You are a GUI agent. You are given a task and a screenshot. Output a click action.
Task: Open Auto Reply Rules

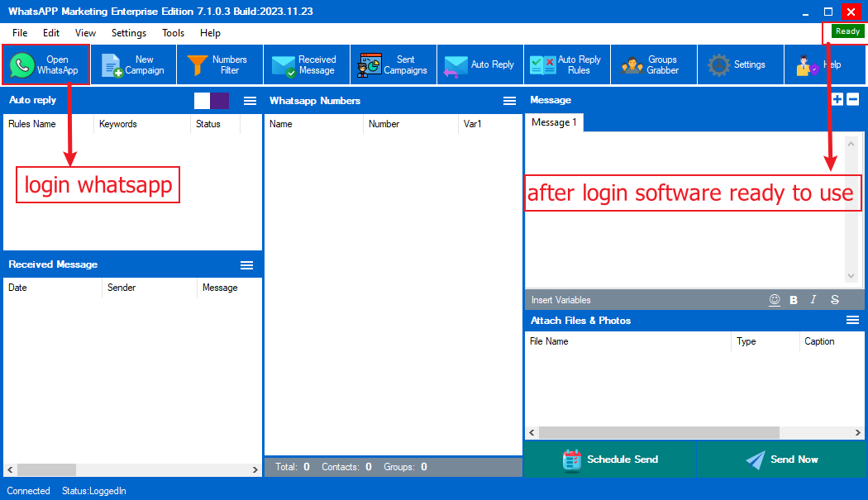point(567,64)
